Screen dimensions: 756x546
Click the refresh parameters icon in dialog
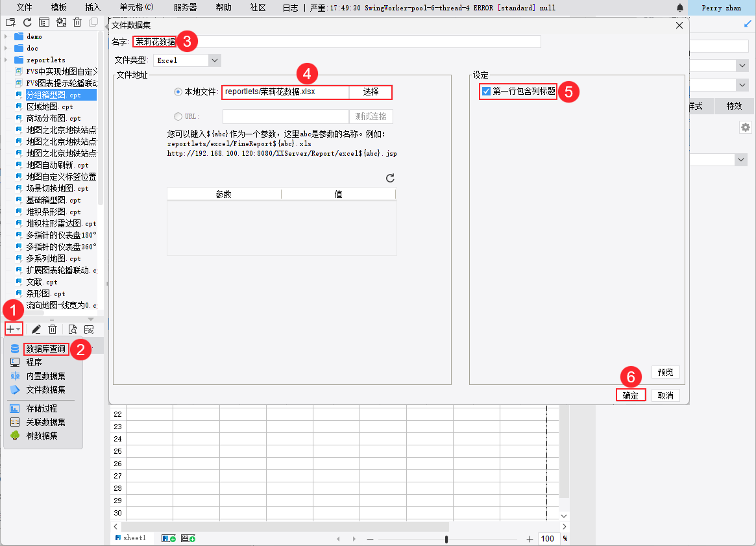[390, 178]
